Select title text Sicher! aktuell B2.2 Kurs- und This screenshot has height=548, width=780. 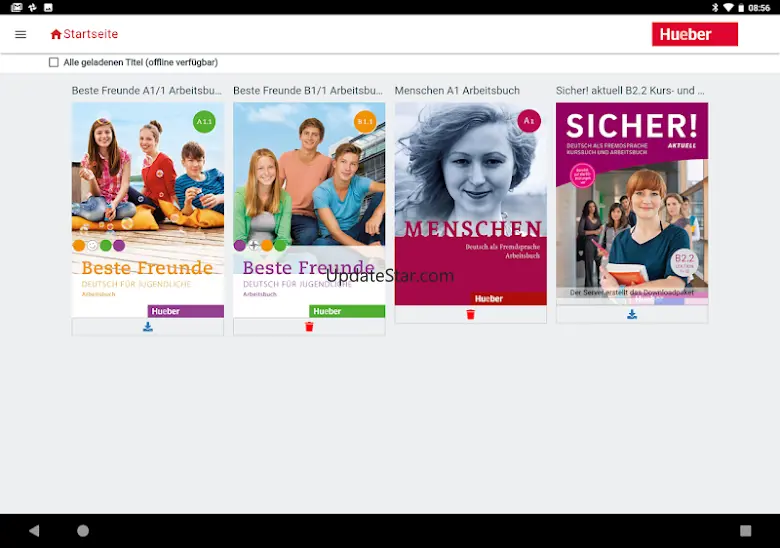coord(630,91)
